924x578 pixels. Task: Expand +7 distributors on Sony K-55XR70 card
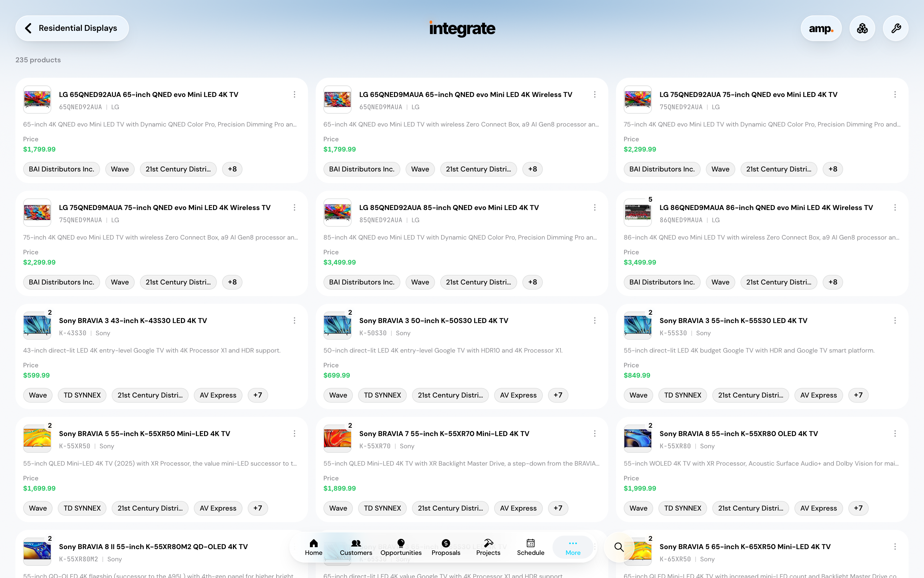[x=558, y=508]
